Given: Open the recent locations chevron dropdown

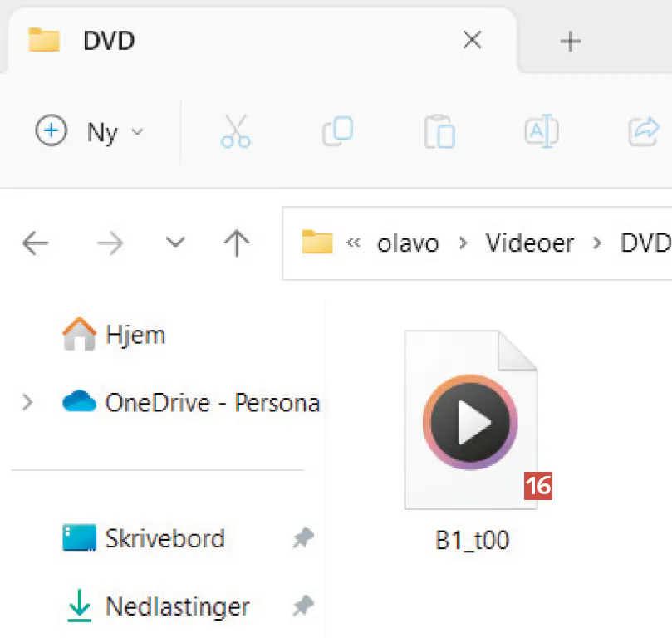Looking at the screenshot, I should click(174, 243).
